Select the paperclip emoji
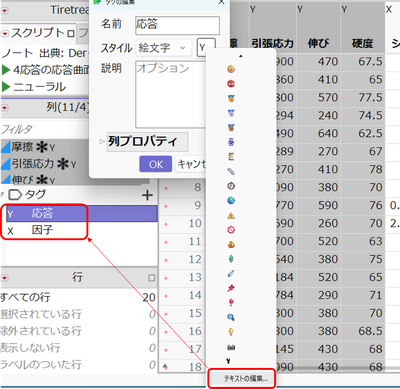Screen dimensions: 400x389 231,171
